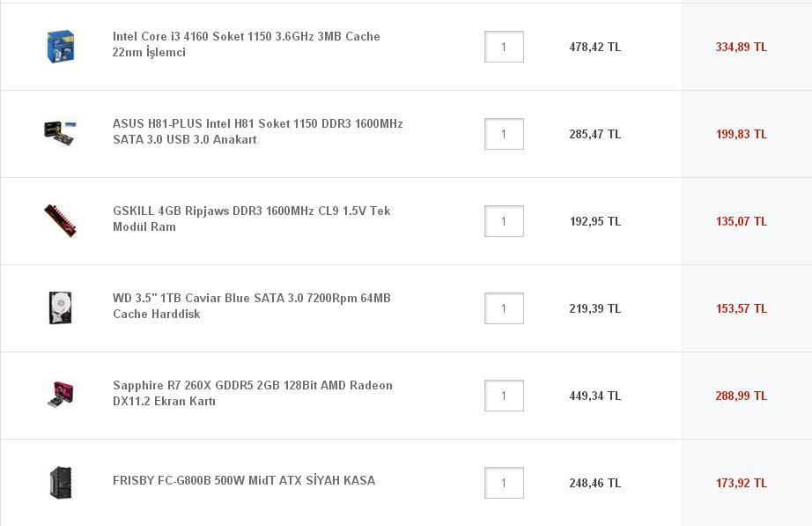Select quantity field for WD Caviar Blue harddisk
Image resolution: width=812 pixels, height=526 pixels.
[504, 308]
